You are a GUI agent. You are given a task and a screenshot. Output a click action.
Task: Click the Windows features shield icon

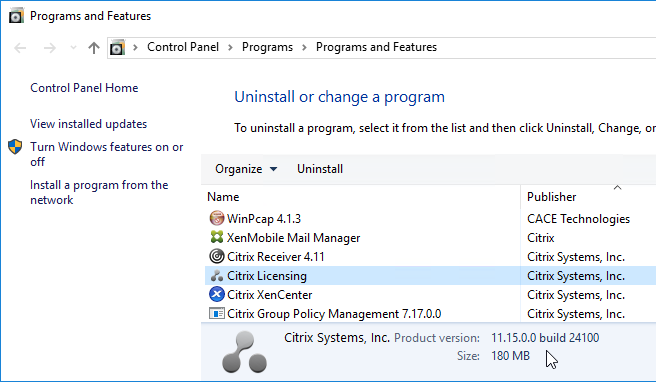point(15,147)
